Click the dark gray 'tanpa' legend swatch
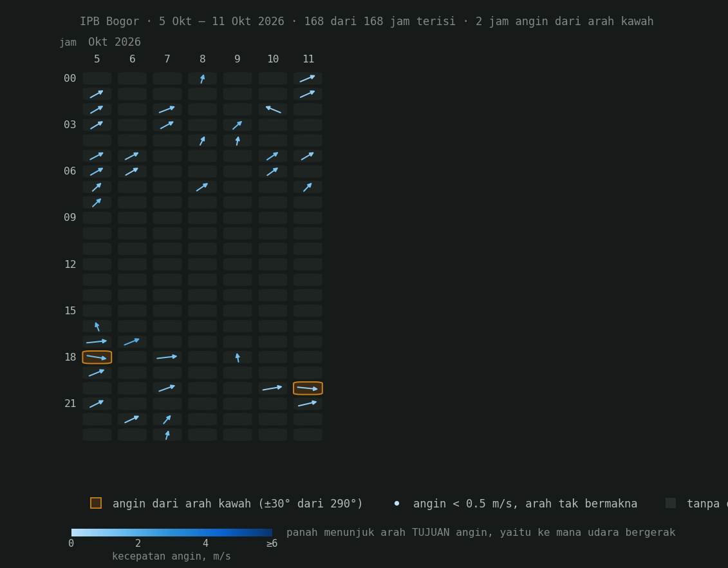Viewport: 728px width, 568px height. [671, 503]
